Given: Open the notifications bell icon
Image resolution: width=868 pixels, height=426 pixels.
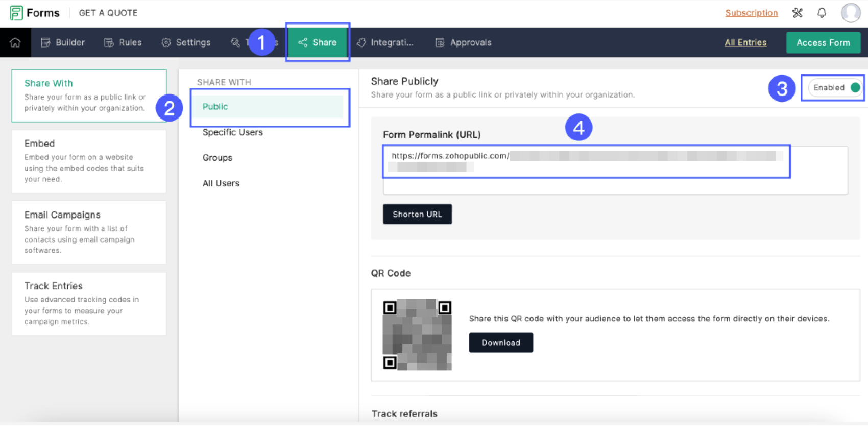Looking at the screenshot, I should (x=822, y=13).
